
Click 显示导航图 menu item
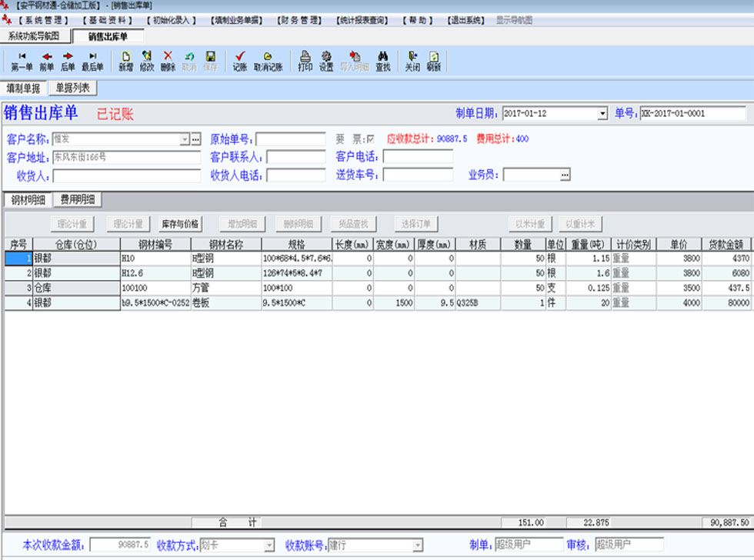pos(514,20)
